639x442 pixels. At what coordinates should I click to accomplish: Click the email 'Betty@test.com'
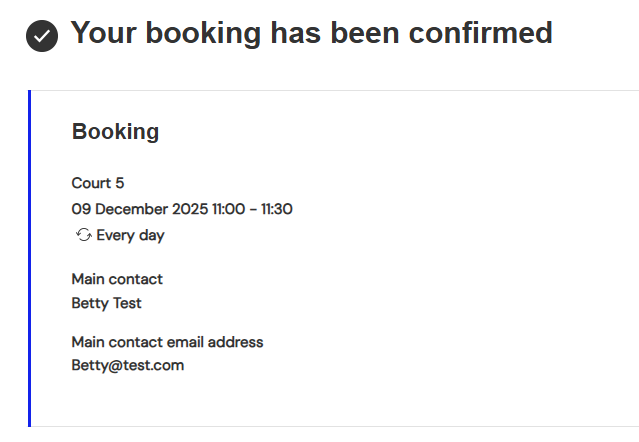click(128, 365)
